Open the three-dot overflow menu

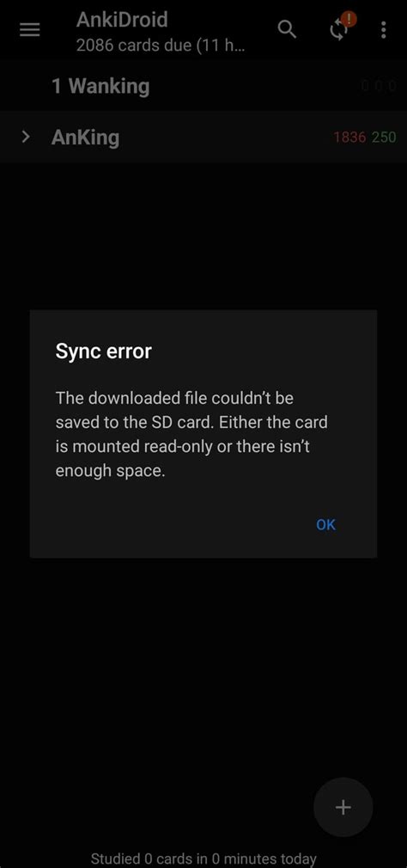point(383,30)
